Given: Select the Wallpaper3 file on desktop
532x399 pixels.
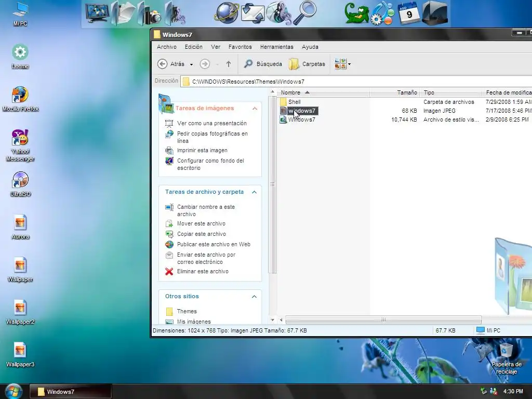Looking at the screenshot, I should (20, 355).
